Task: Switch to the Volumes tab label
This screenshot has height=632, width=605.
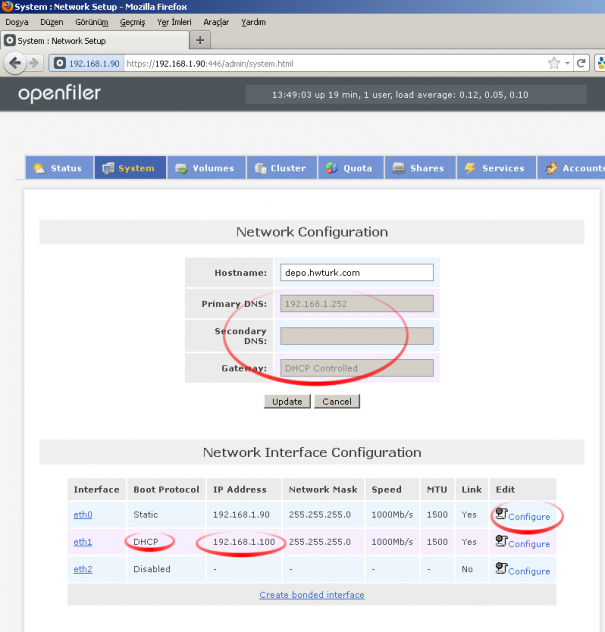Action: 213,168
